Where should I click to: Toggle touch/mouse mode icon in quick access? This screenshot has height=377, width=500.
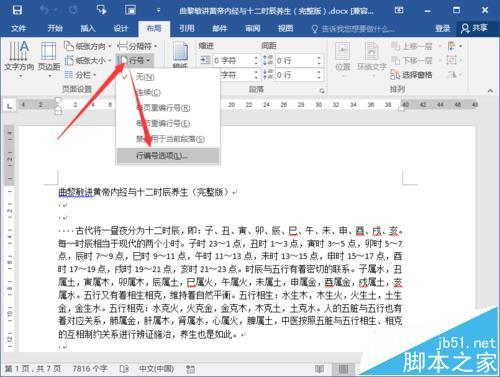pos(101,10)
